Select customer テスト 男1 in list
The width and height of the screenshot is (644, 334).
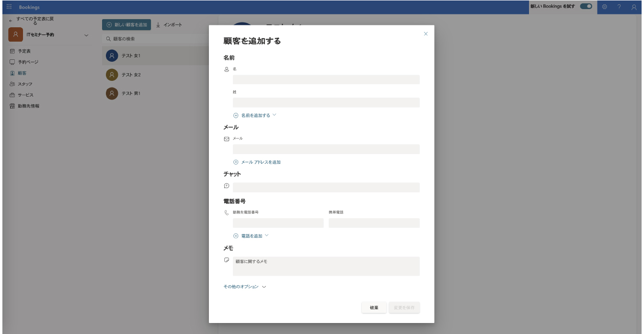(130, 93)
